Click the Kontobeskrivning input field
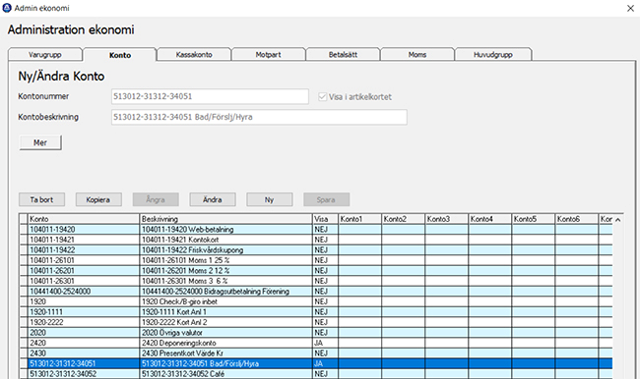The width and height of the screenshot is (640, 379). 259,117
